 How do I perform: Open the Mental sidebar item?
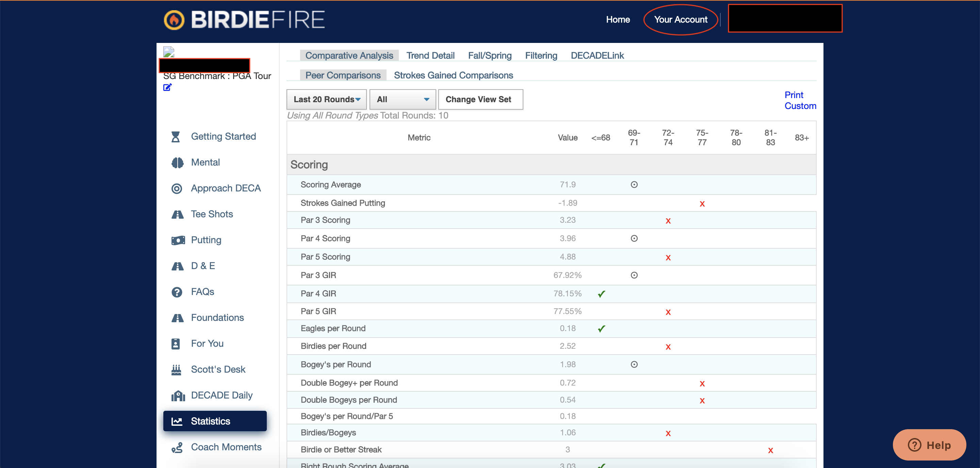pos(215,162)
